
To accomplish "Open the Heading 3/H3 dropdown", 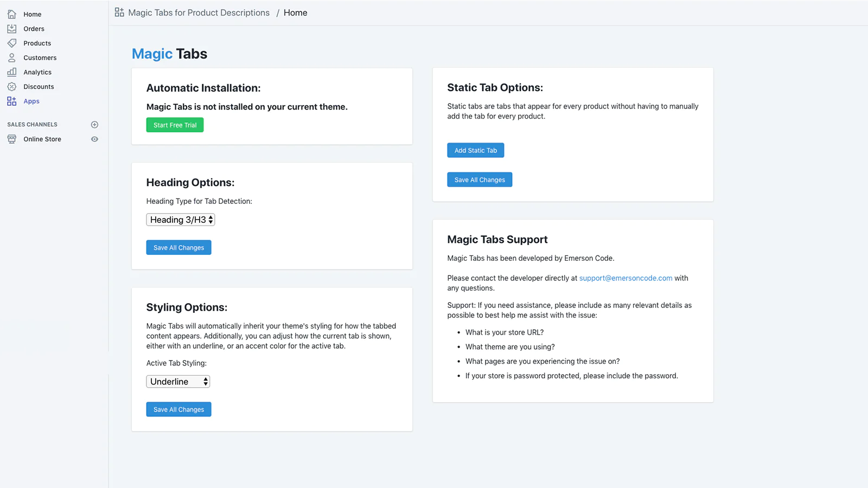I will pyautogui.click(x=181, y=220).
